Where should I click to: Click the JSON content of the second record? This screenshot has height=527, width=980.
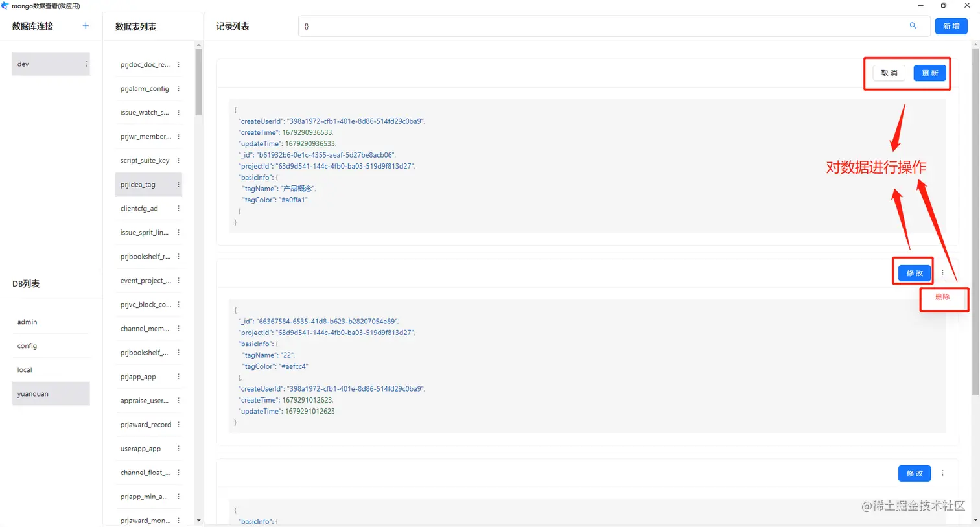(x=587, y=366)
